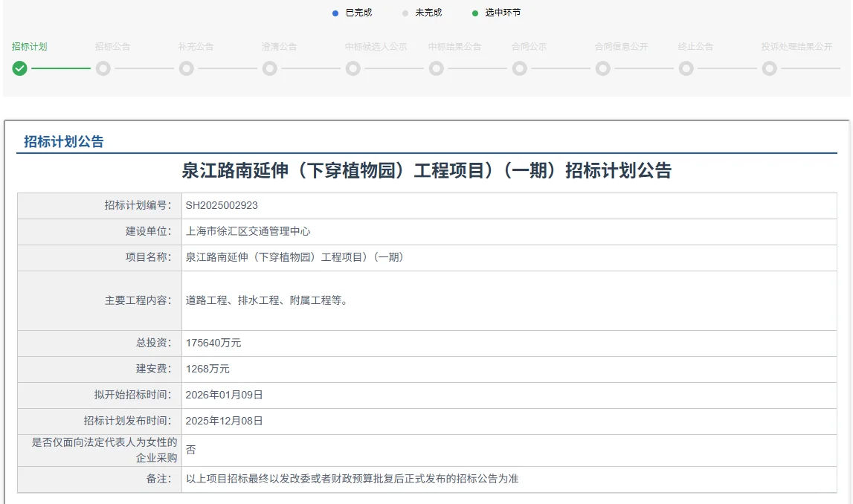Select the 招标计划 step label
The width and height of the screenshot is (853, 504).
[x=30, y=47]
